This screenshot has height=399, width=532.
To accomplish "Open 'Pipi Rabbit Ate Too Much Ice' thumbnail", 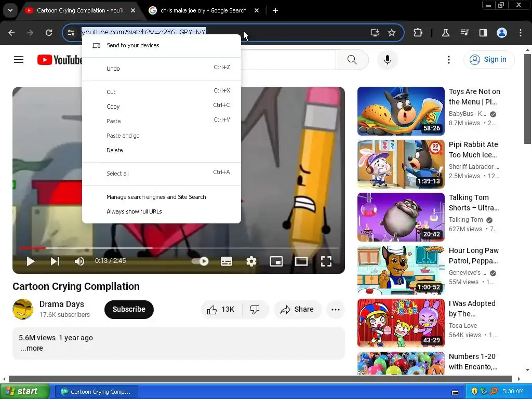I will (401, 164).
